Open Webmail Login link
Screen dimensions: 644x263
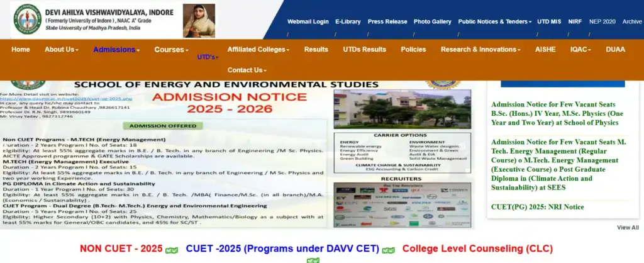[308, 21]
